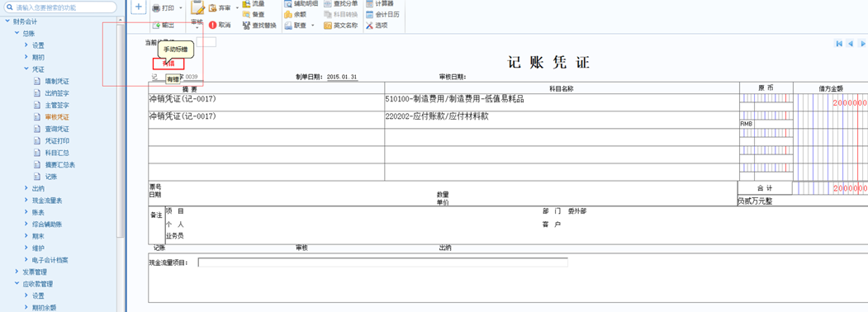Expand the 电子会计档案 tree node
868x312 pixels.
[x=26, y=260]
